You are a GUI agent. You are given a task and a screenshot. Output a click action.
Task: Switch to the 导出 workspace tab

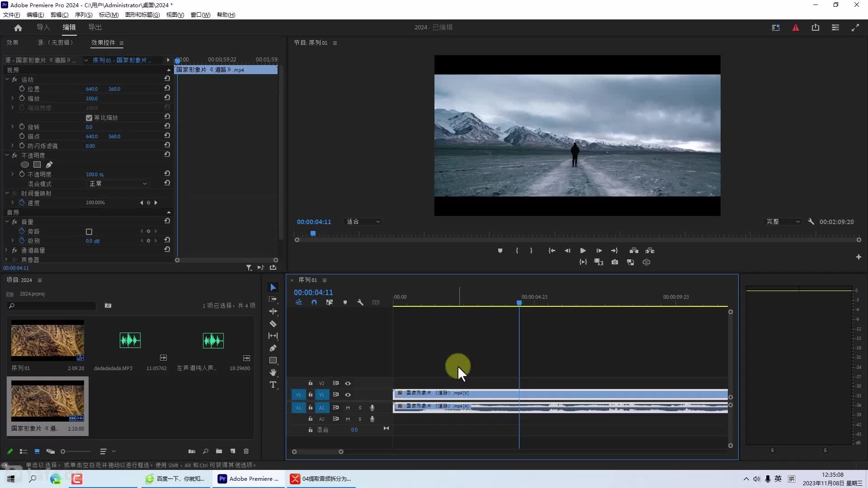click(95, 28)
